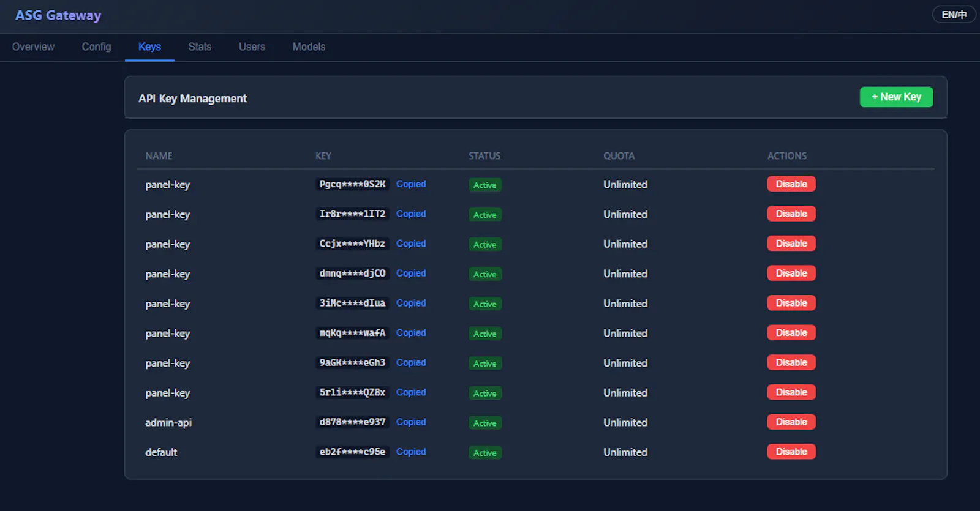
Task: Click the admin-api name cell
Action: pos(168,422)
